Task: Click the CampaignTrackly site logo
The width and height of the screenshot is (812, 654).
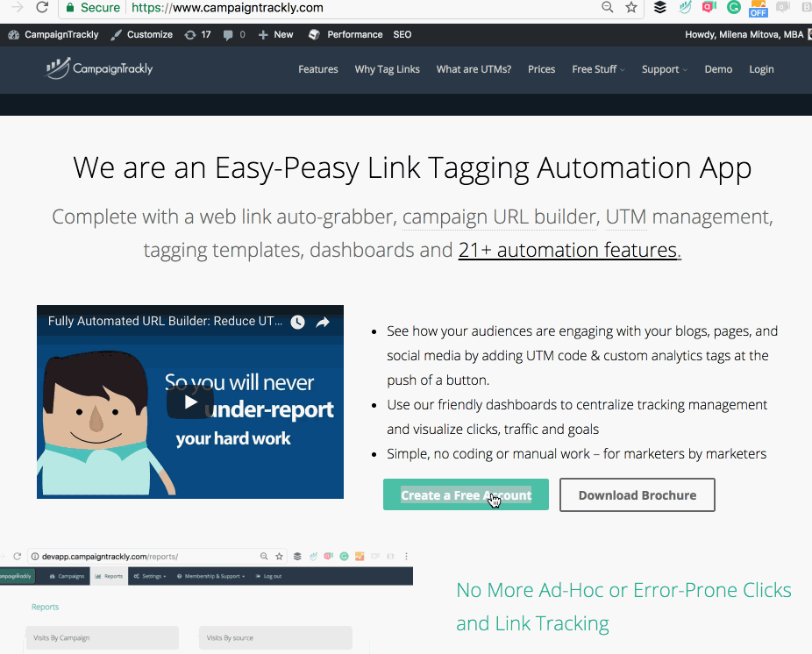Action: click(x=99, y=68)
